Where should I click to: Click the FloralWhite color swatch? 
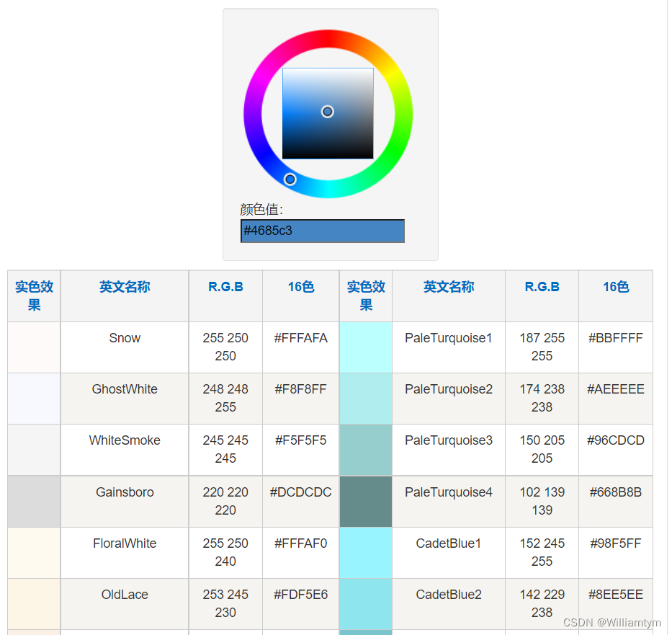[x=34, y=553]
